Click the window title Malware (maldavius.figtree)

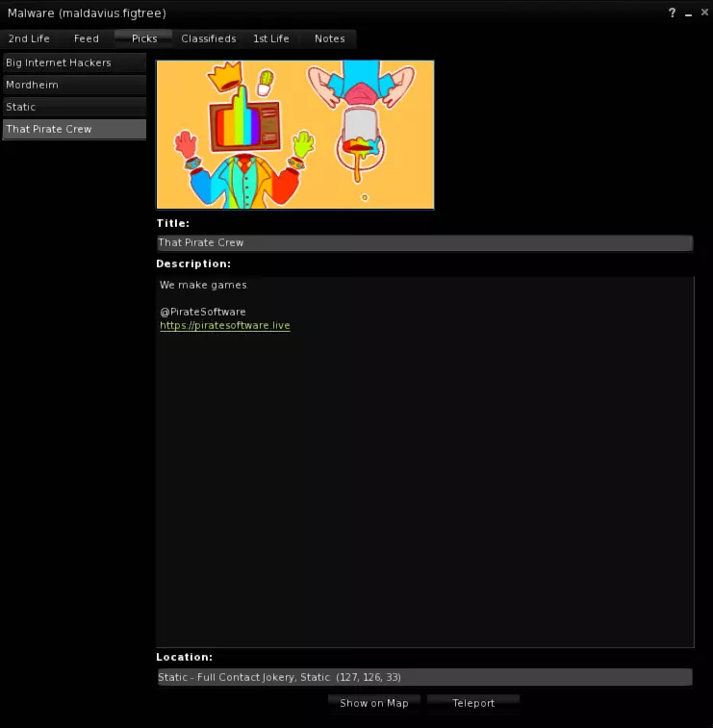87,13
